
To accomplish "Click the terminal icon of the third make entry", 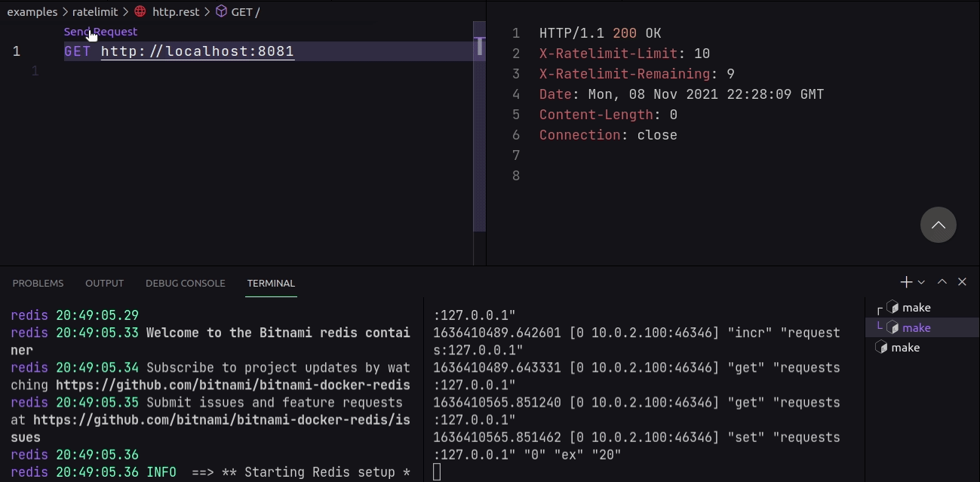I will tap(880, 347).
